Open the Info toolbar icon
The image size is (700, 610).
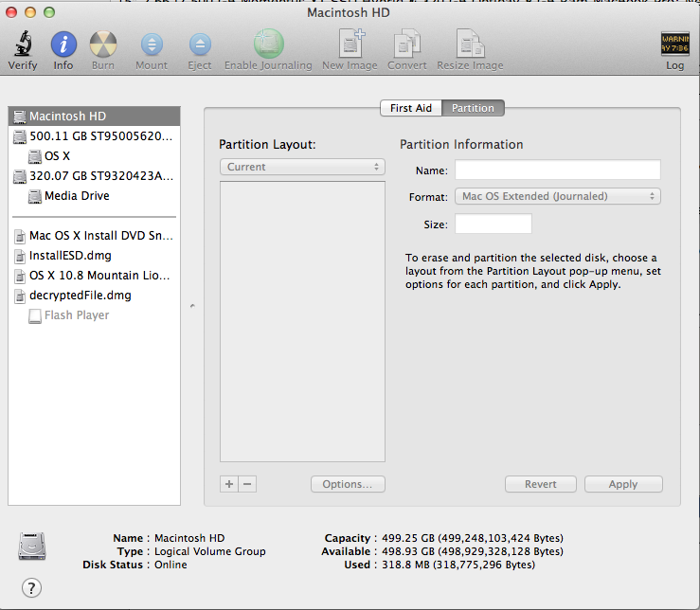[63, 45]
